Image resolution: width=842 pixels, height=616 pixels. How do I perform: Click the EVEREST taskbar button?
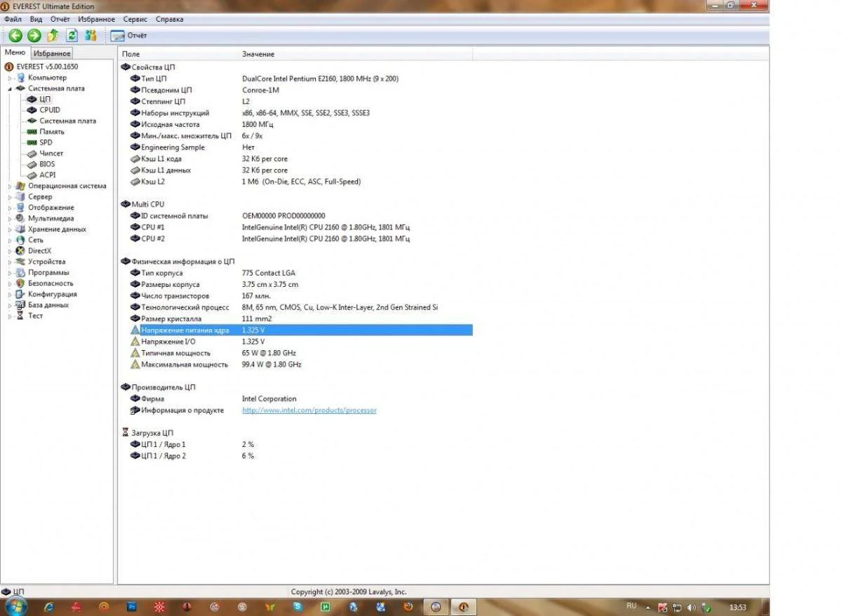tap(463, 607)
